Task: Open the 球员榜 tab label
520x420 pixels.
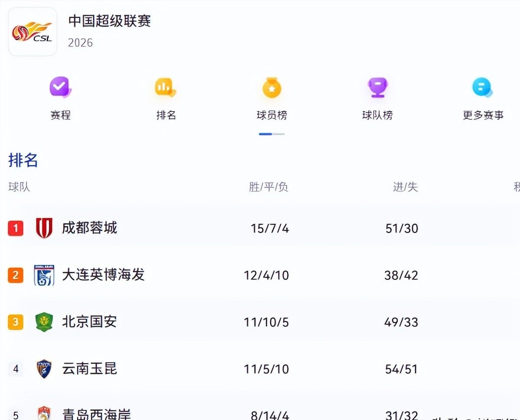Action: [x=272, y=115]
